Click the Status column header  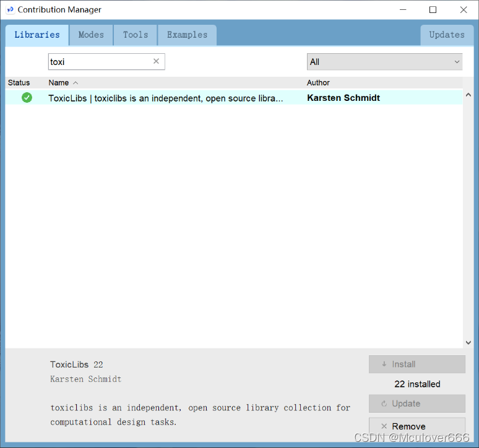coord(19,83)
